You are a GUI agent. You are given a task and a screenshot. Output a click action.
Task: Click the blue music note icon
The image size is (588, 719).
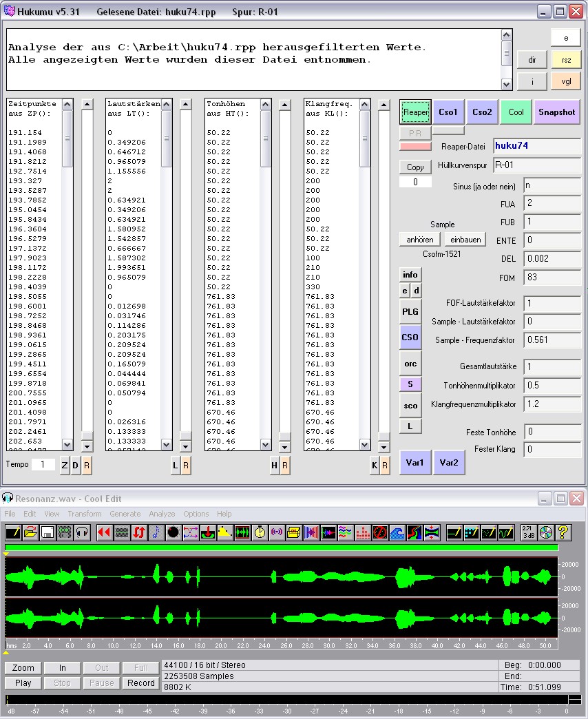[156, 532]
